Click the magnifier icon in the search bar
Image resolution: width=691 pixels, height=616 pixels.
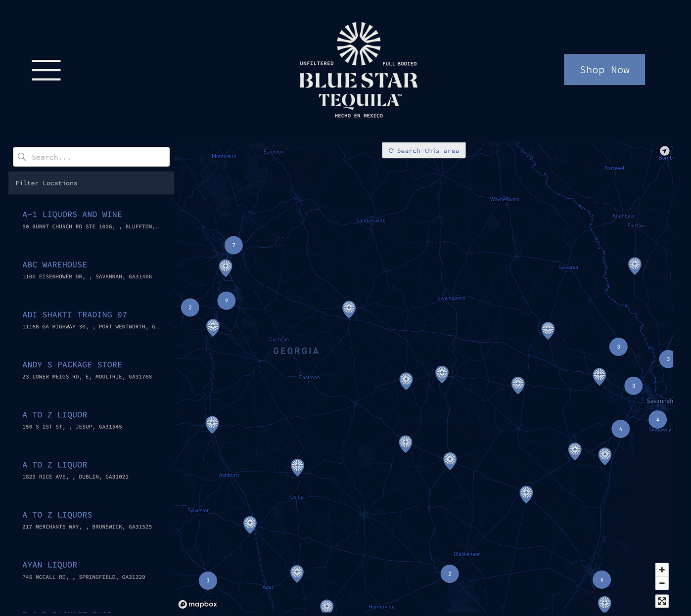click(x=22, y=157)
